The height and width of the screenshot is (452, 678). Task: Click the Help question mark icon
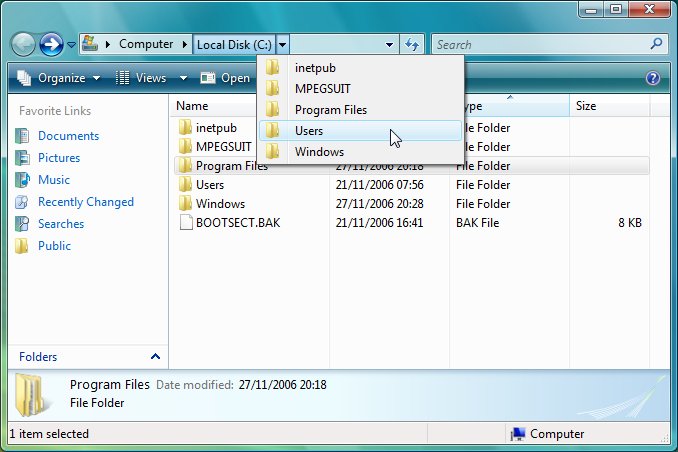click(652, 78)
